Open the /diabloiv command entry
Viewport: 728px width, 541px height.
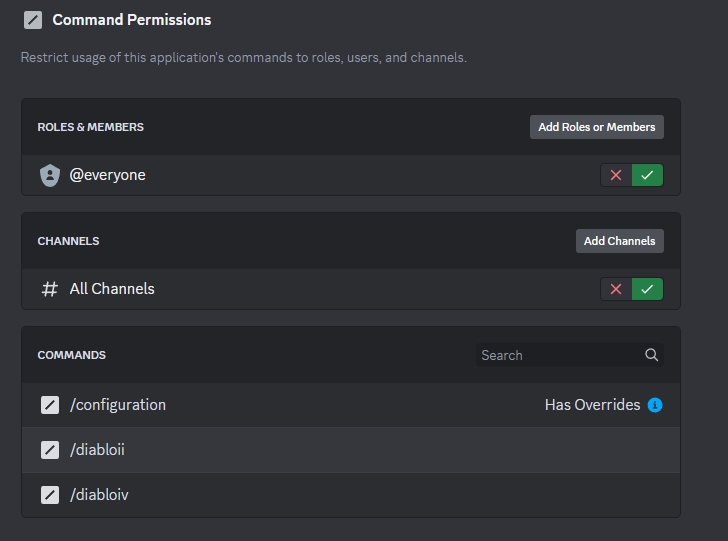coord(99,495)
